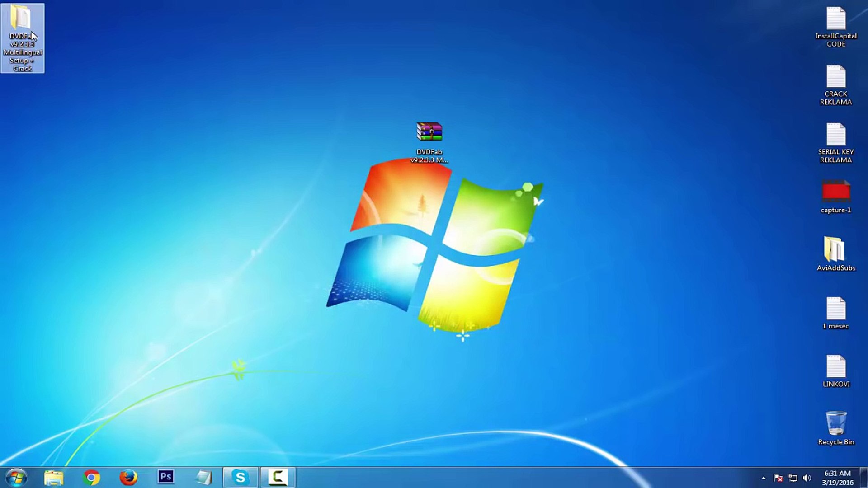The height and width of the screenshot is (488, 868).
Task: Switch to the Camtasia taskbar window
Action: tap(278, 477)
